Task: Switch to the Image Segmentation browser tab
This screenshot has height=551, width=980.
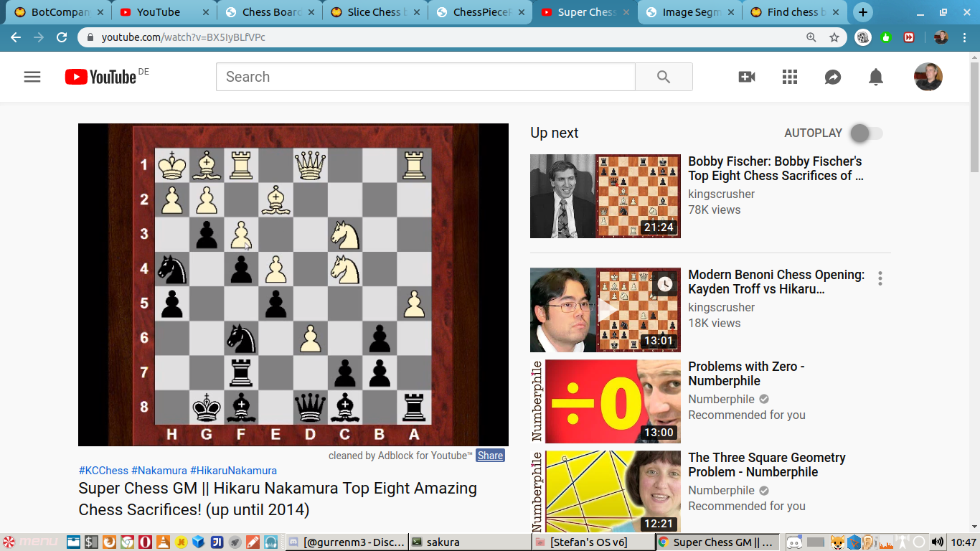Action: (689, 12)
